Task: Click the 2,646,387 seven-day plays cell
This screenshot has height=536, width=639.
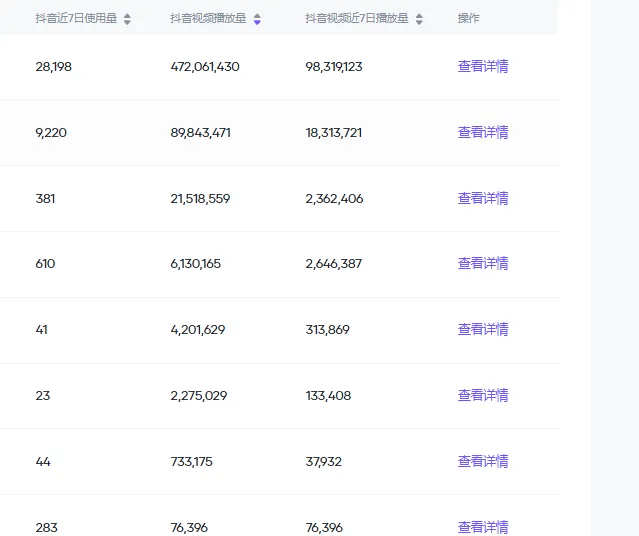Action: tap(334, 264)
